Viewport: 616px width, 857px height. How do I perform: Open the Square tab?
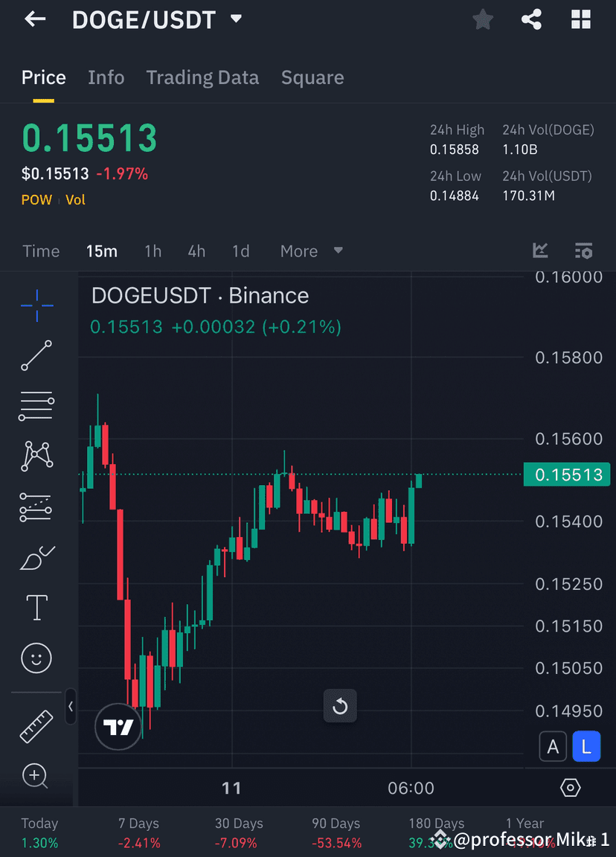click(x=312, y=77)
